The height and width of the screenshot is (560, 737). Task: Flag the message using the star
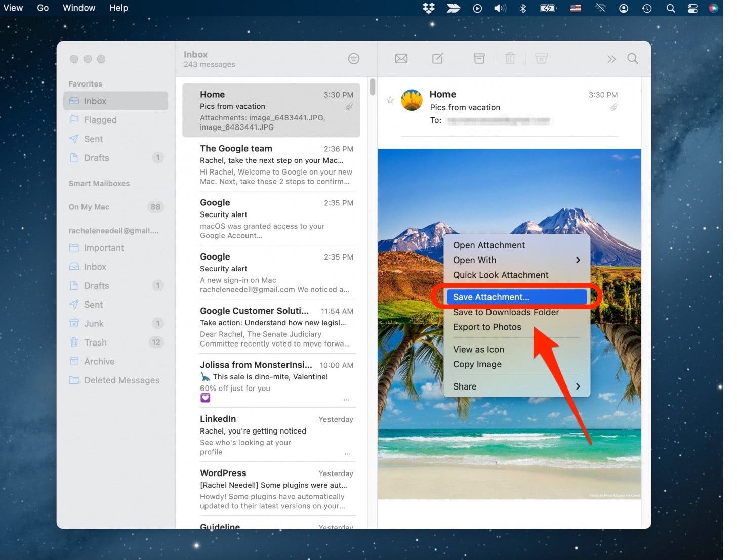click(x=390, y=100)
